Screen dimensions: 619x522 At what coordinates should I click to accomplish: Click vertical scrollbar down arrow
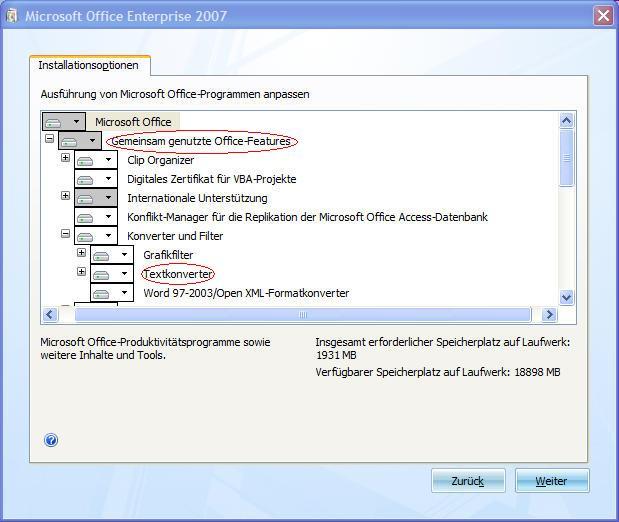tap(566, 297)
